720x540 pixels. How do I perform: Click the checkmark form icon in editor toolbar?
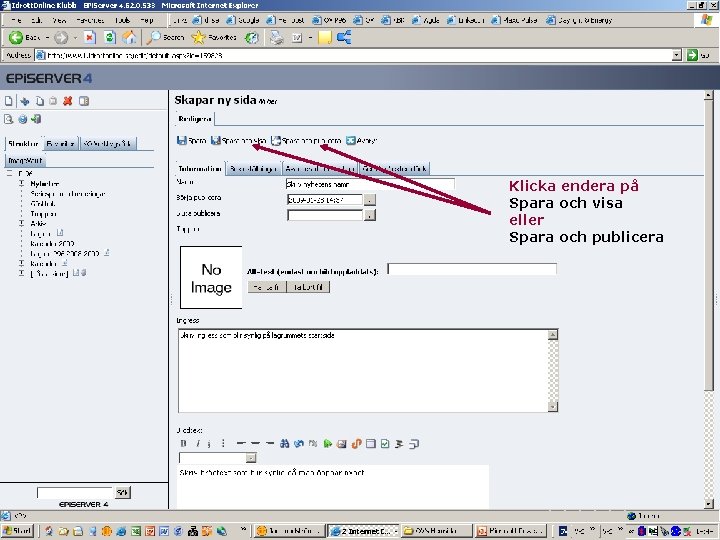click(385, 444)
